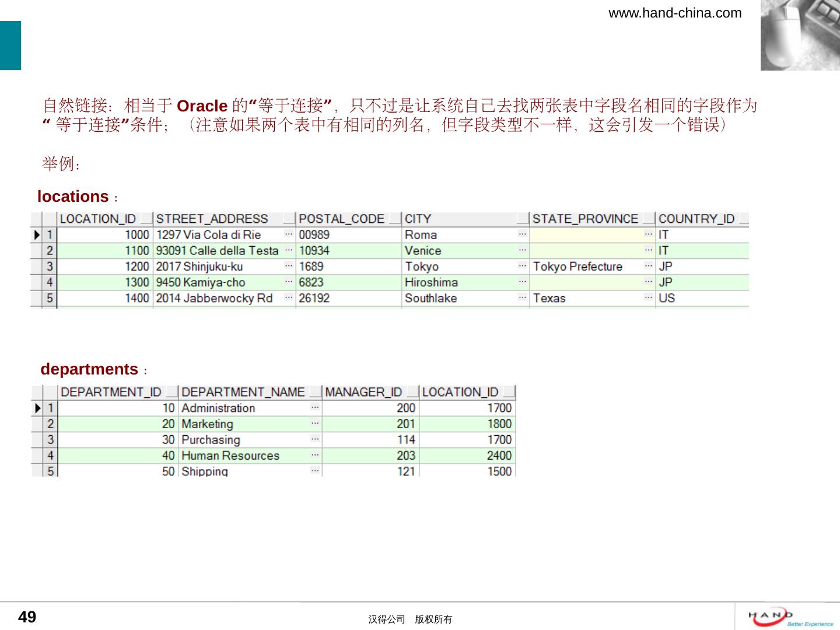Click departments location ID cell 1500
840x630 pixels.
point(468,470)
